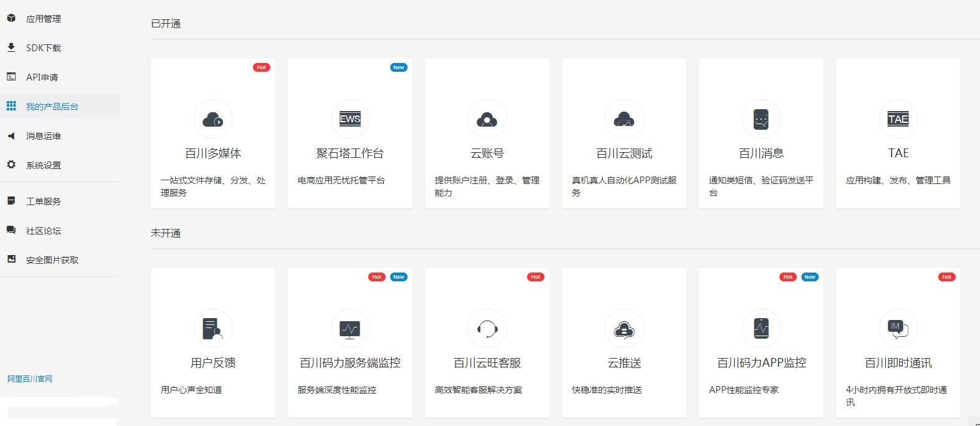Click the 百川码力服务端监控 monitor icon
980x426 pixels.
tap(350, 328)
